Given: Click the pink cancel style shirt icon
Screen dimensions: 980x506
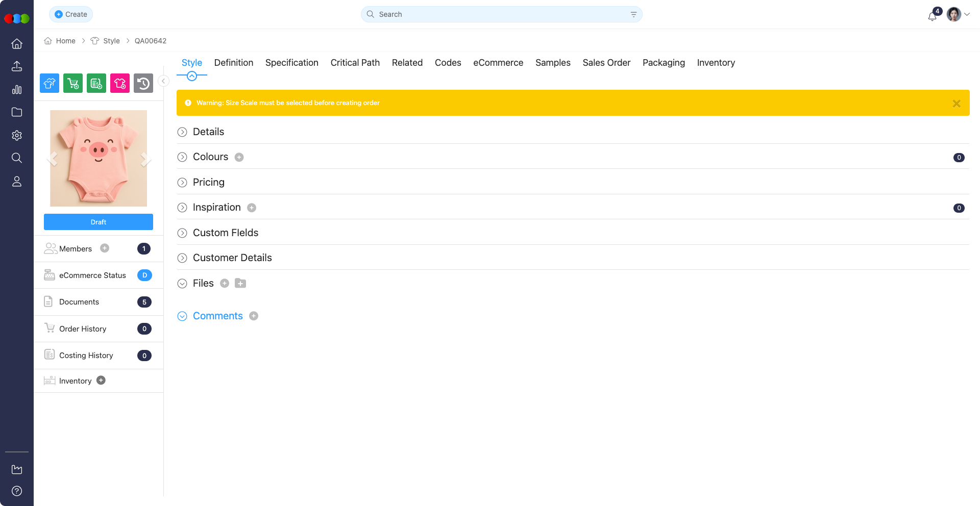Looking at the screenshot, I should (x=120, y=83).
